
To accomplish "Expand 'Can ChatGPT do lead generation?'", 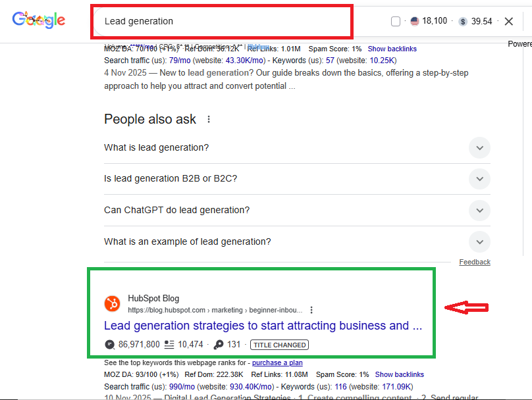I will (x=479, y=211).
